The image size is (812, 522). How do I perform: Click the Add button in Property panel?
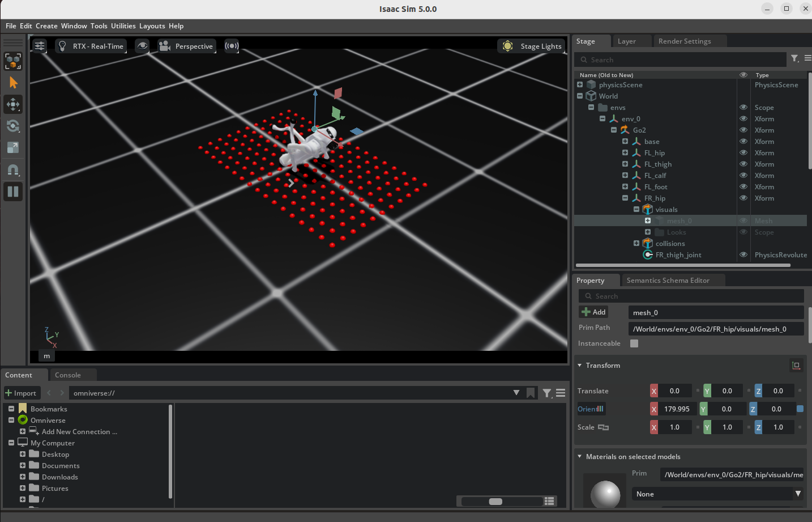click(x=593, y=312)
